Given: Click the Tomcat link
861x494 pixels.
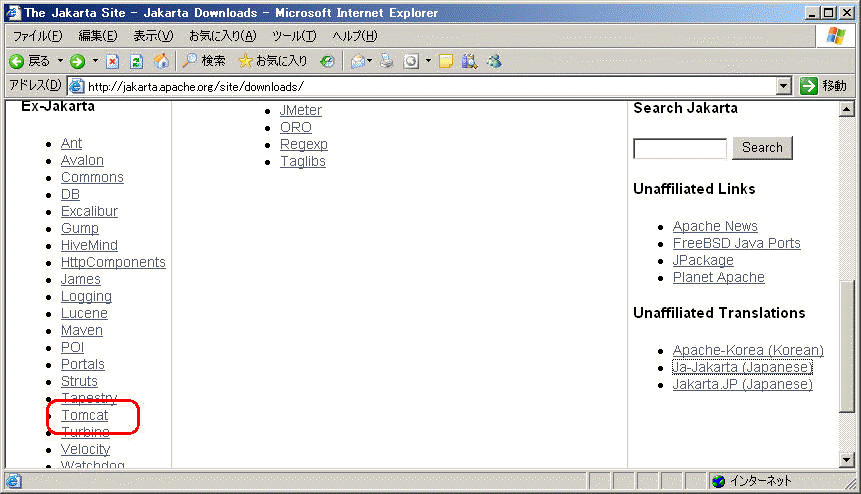Looking at the screenshot, I should [x=84, y=415].
